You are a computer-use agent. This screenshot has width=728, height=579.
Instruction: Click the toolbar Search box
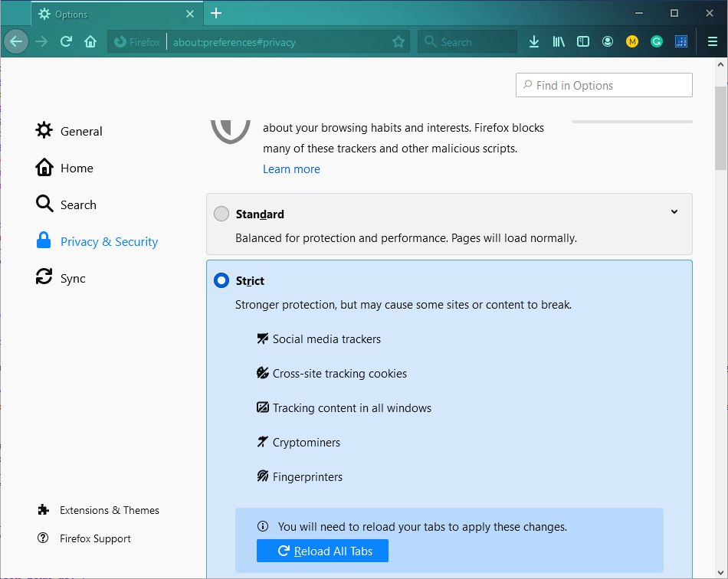[467, 42]
